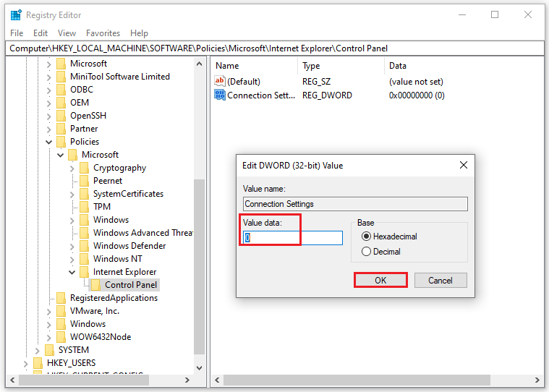Expand the SystemCertificates tree node
Image resolution: width=549 pixels, height=392 pixels.
click(x=72, y=195)
